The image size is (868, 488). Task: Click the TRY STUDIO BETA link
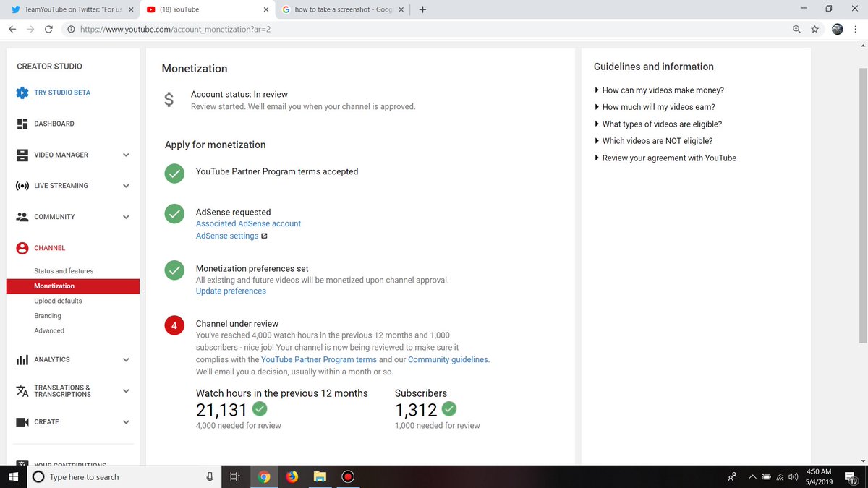pyautogui.click(x=62, y=93)
